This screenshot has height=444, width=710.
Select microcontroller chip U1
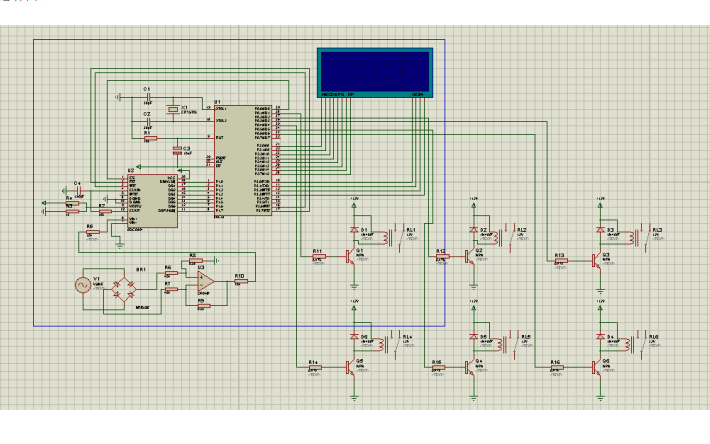243,160
